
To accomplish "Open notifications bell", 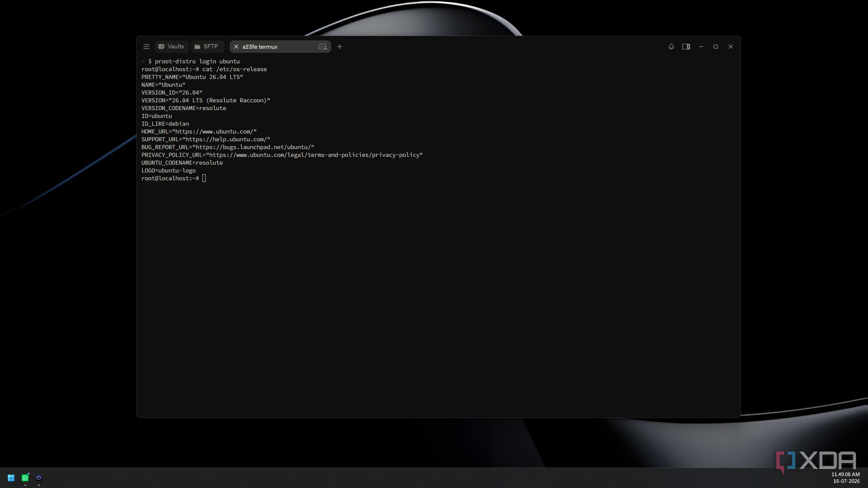I will [x=671, y=47].
